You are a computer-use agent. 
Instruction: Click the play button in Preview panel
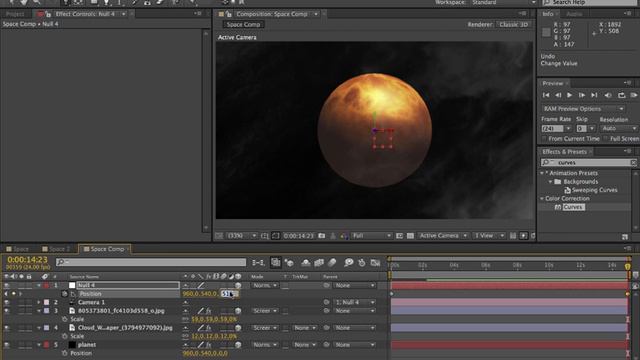pos(569,95)
